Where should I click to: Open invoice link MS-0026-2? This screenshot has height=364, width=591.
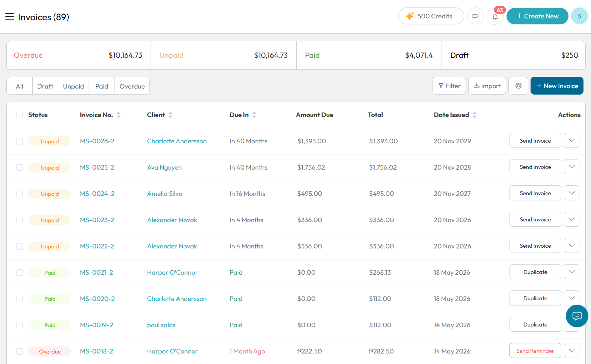97,141
